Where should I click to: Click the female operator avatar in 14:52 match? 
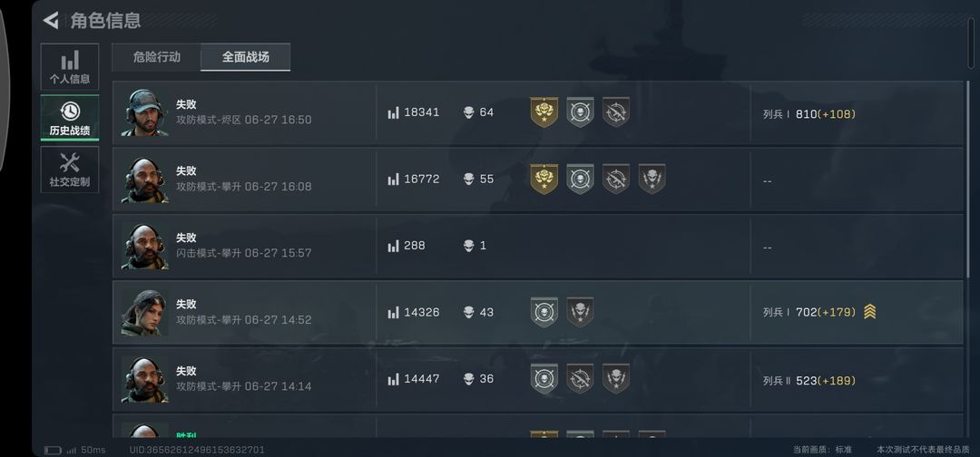[x=144, y=312]
